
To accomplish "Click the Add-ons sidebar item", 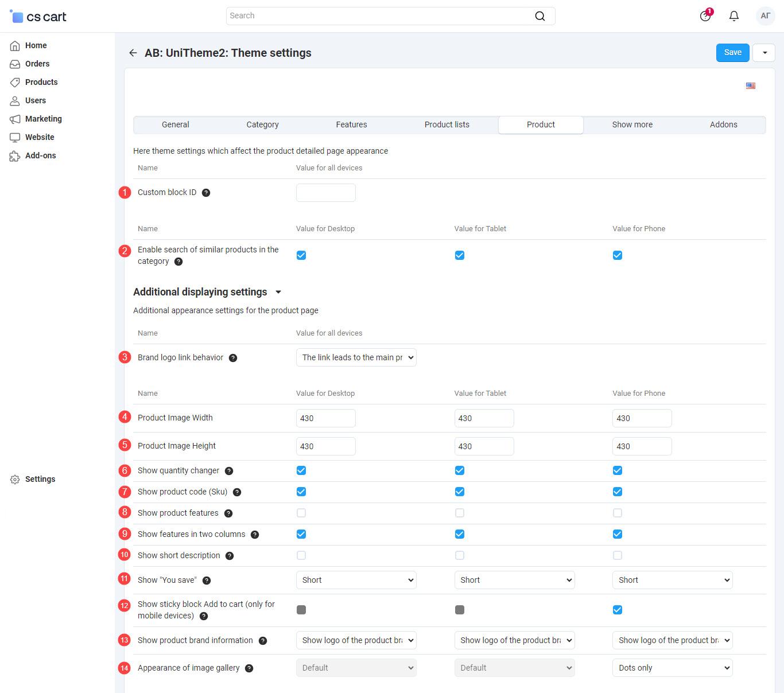I will [40, 155].
